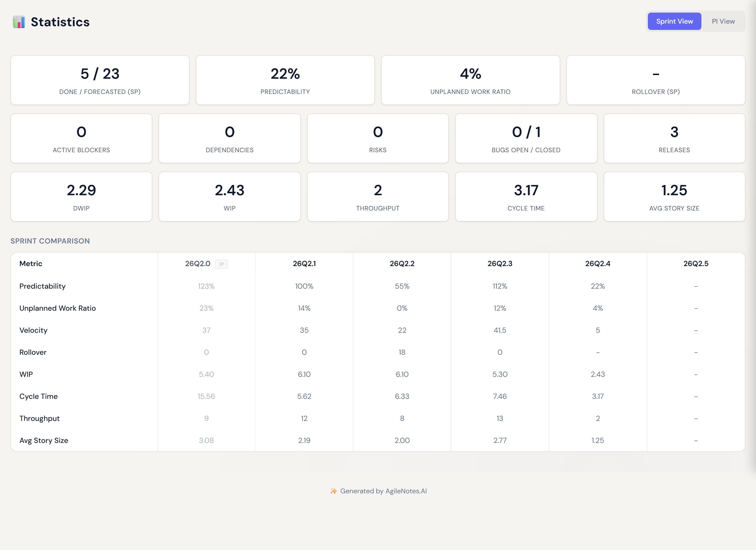Select the Cycle Time card showing 3.17
The width and height of the screenshot is (756, 550).
(x=526, y=197)
